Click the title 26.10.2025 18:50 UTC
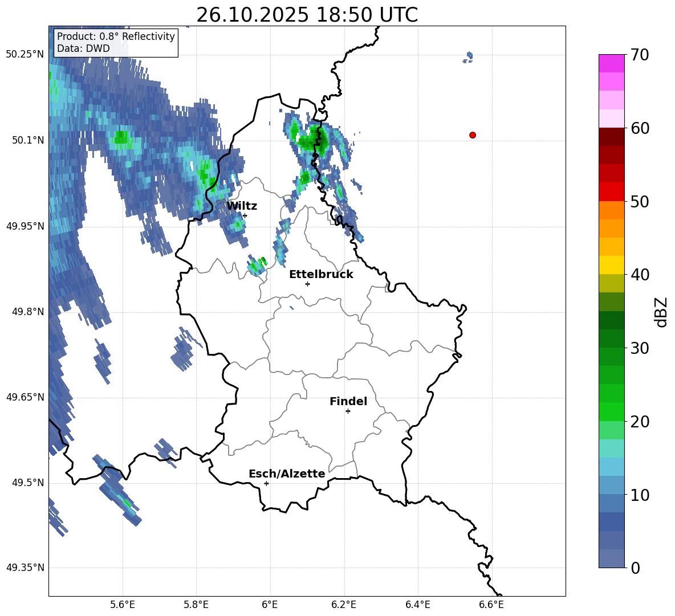This screenshot has width=675, height=616. [x=307, y=15]
